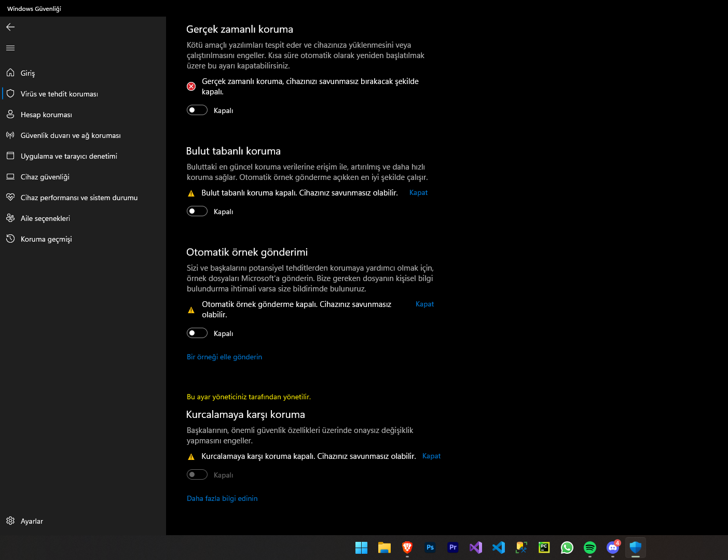Click Kapat beside Otomatik örnek gönderme warning

(x=424, y=304)
